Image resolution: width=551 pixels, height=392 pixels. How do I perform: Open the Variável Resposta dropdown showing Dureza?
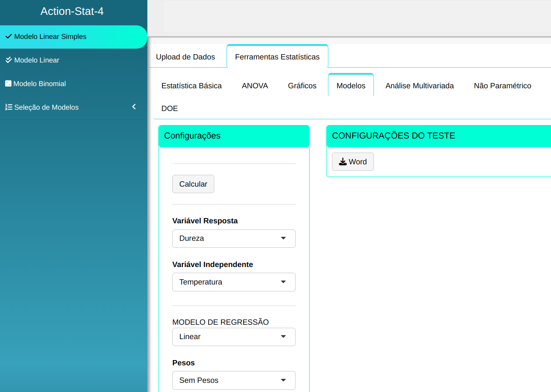tap(234, 239)
